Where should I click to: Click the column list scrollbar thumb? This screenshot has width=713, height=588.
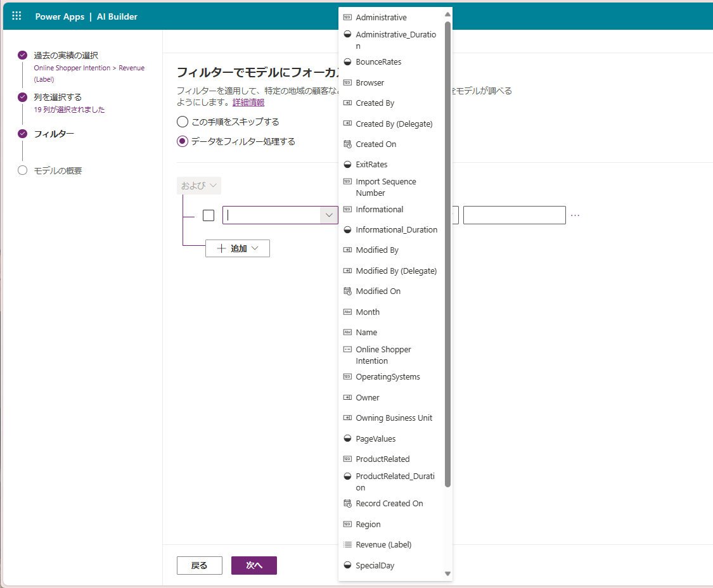(x=447, y=255)
